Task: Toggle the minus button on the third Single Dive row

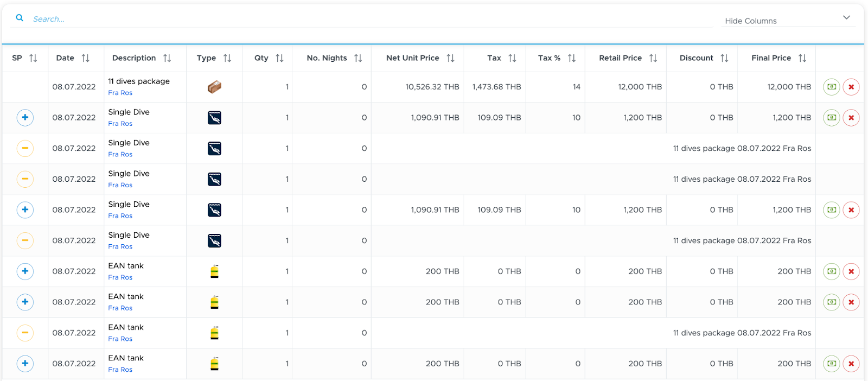Action: 25,179
